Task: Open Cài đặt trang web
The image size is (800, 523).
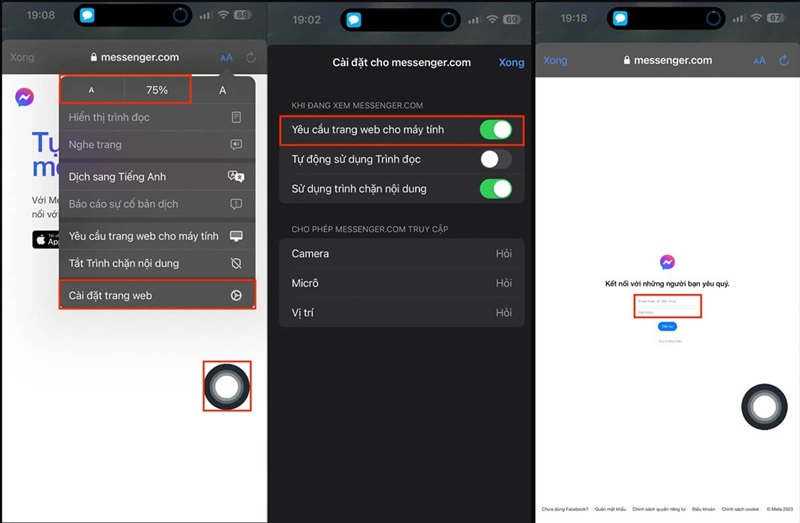Action: (157, 295)
